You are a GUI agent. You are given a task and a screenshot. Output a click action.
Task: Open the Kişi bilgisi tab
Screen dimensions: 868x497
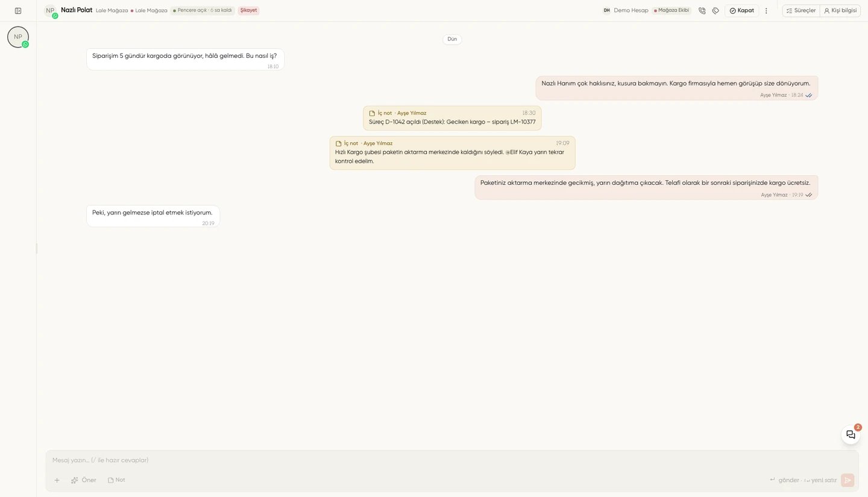(x=840, y=11)
